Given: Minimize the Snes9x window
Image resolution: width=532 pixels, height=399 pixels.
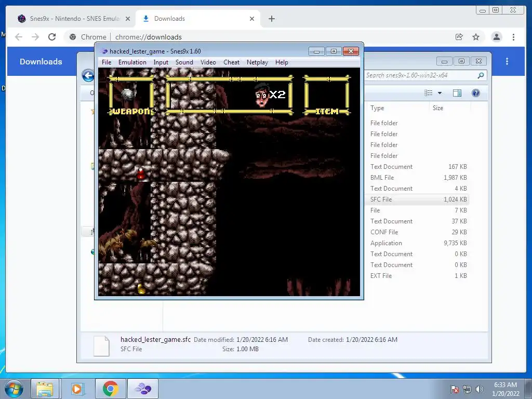Looking at the screenshot, I should click(x=316, y=51).
